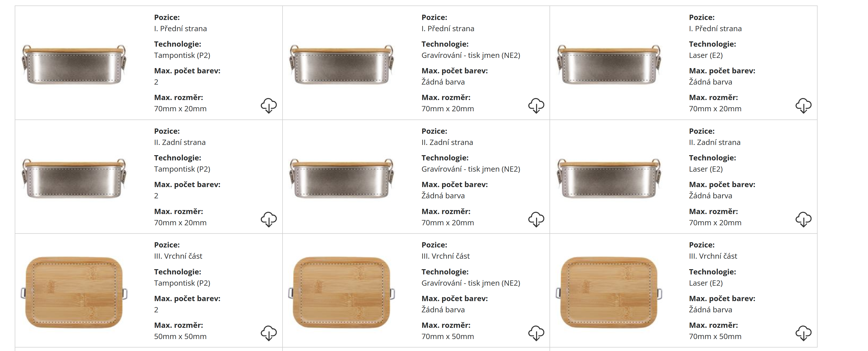Open front side Tampontisk lunch box image

coord(74,64)
